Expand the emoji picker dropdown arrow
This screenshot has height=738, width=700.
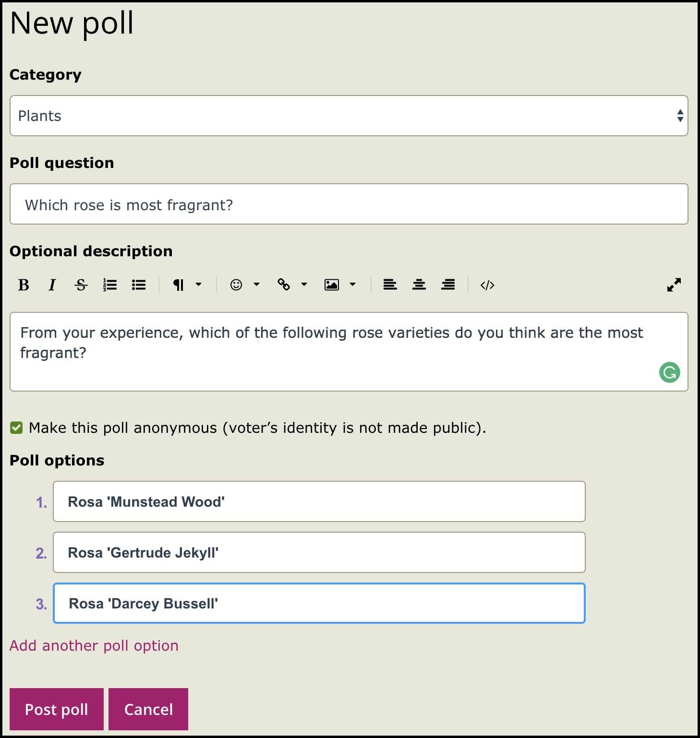pyautogui.click(x=257, y=285)
